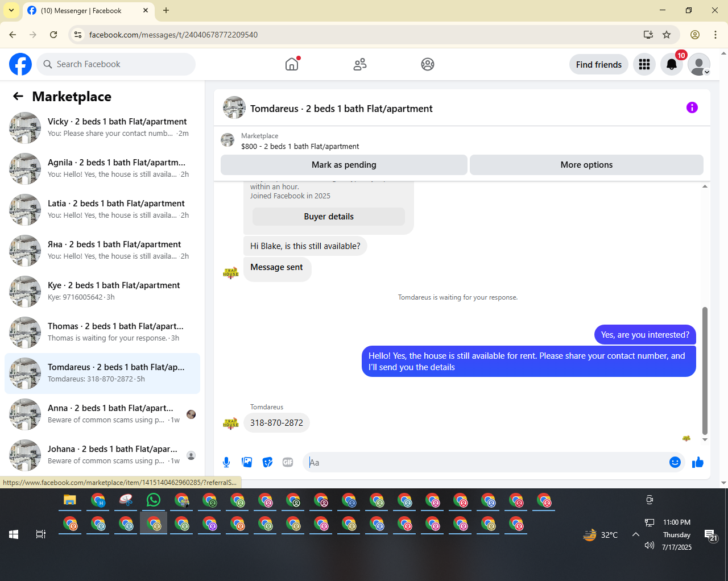Open Vicky's conversation in the list
Image resolution: width=728 pixels, height=581 pixels.
click(102, 128)
